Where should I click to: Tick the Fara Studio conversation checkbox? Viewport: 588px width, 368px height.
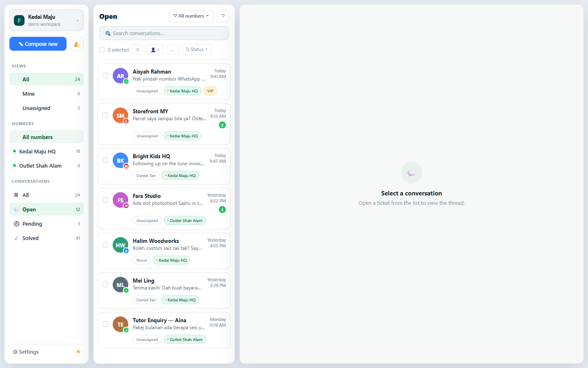[105, 200]
